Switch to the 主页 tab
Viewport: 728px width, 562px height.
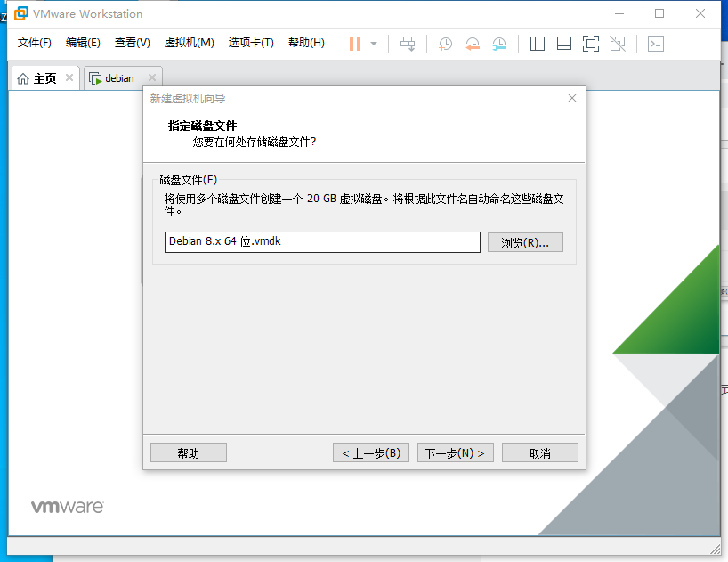(x=43, y=77)
